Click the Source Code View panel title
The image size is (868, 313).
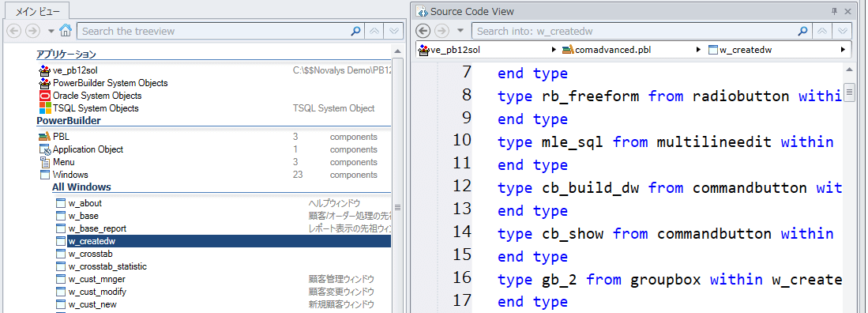472,11
